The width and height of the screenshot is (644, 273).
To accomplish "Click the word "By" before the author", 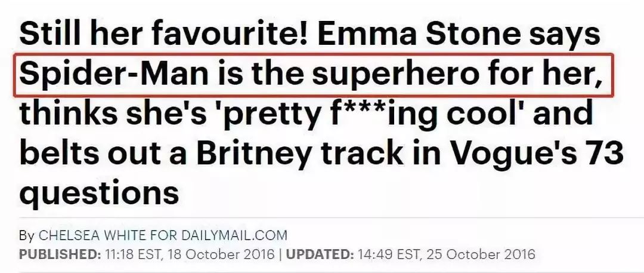I will tap(27, 235).
